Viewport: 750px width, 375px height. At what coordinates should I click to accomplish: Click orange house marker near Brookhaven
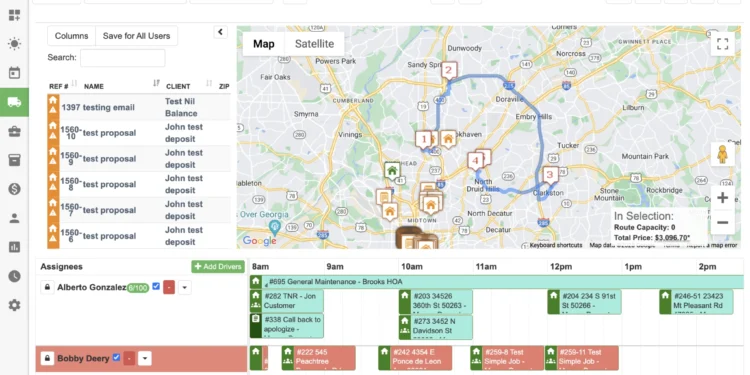pos(448,139)
